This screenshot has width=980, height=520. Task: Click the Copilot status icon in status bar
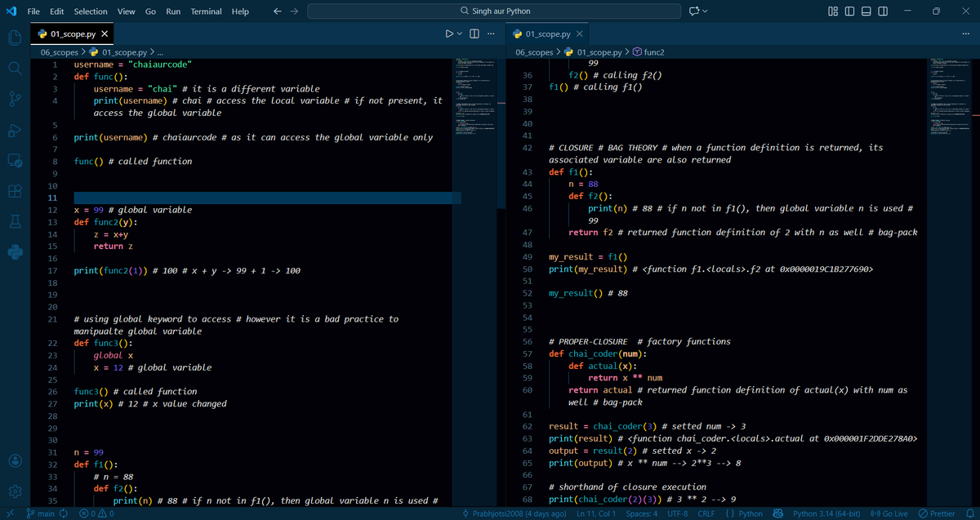coord(778,513)
